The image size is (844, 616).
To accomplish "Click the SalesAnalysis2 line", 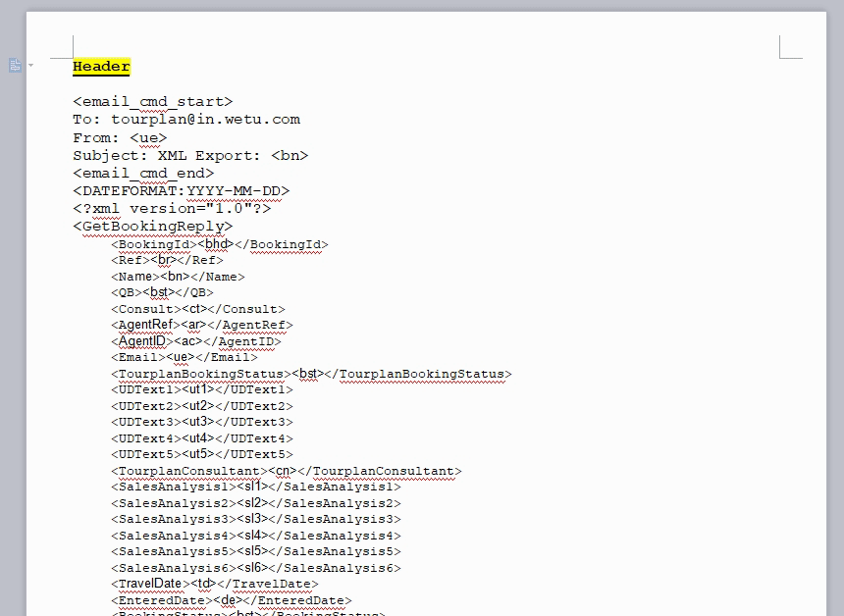I will (x=256, y=503).
